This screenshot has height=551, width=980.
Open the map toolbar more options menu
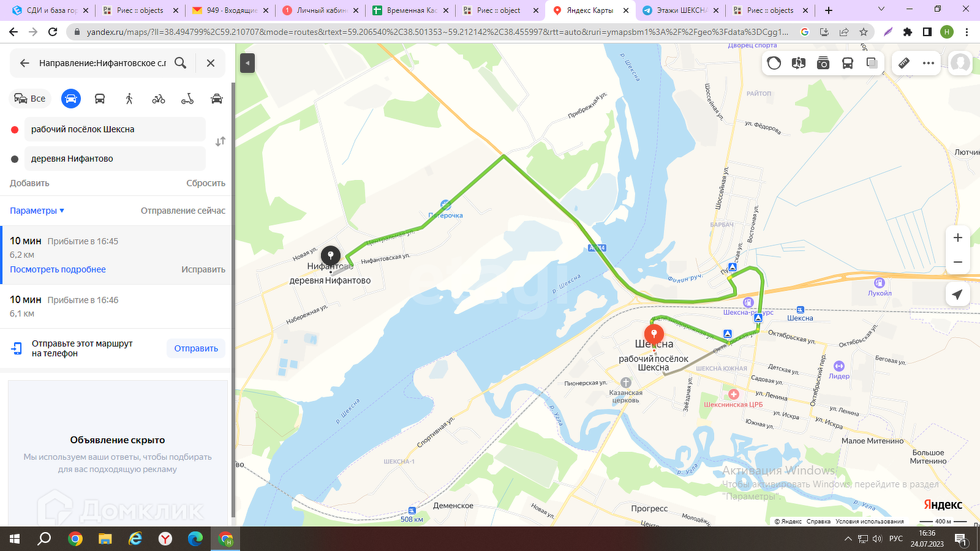tap(929, 63)
